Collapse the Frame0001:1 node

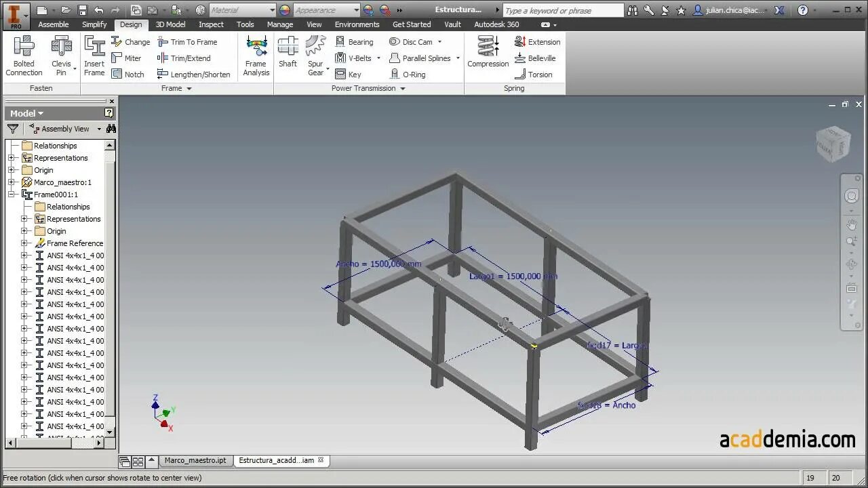point(12,195)
